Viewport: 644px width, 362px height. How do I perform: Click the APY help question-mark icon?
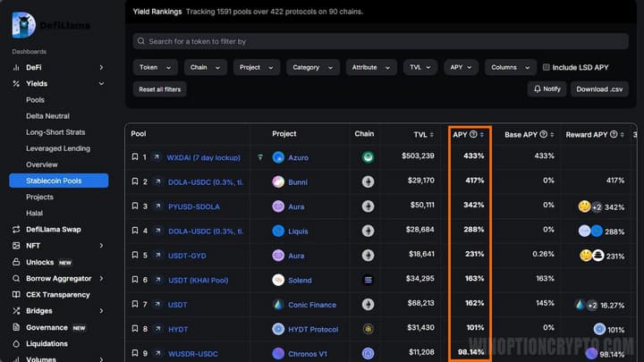(x=473, y=134)
